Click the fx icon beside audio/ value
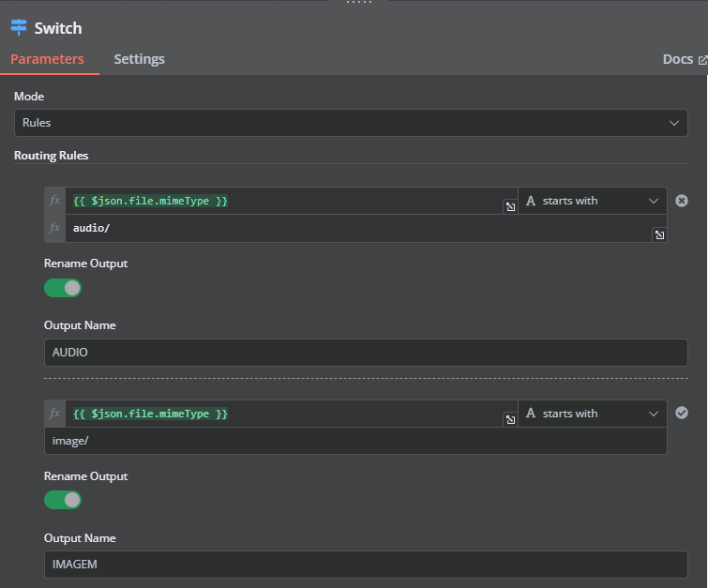This screenshot has width=708, height=588. pyautogui.click(x=55, y=228)
